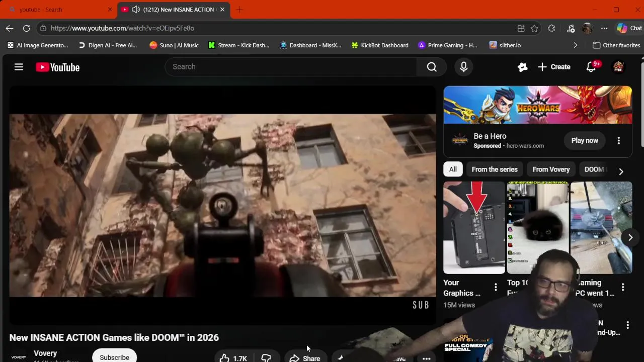Select From the series chip
644x362 pixels.
[x=495, y=169]
